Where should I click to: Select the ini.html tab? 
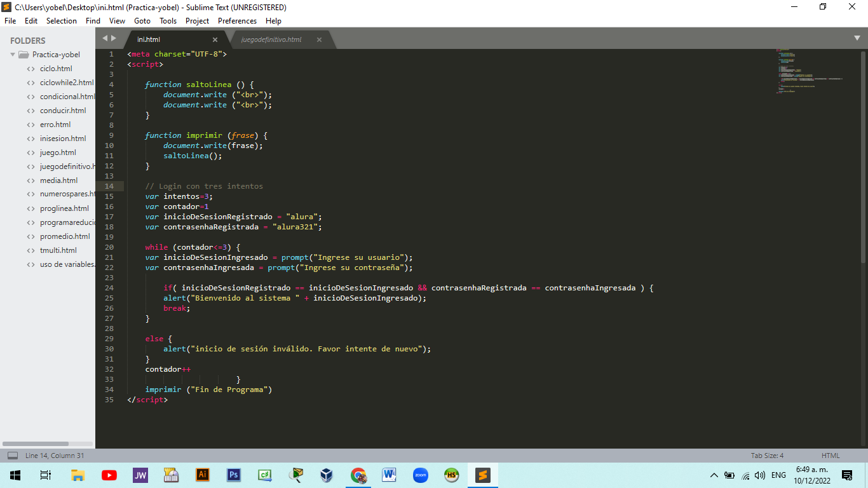[x=149, y=39]
